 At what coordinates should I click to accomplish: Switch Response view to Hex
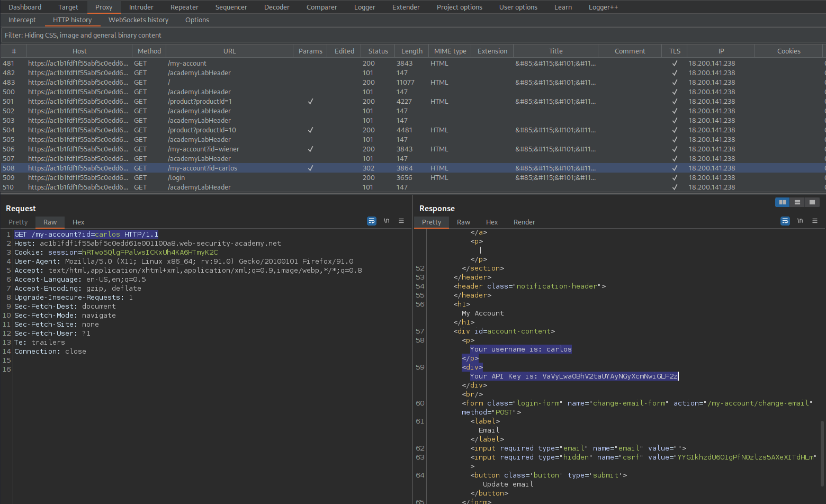point(492,222)
